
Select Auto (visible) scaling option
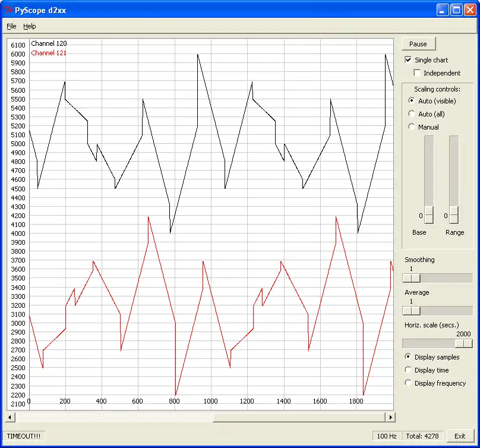point(411,101)
